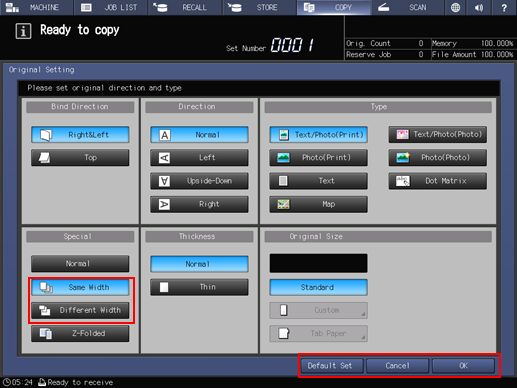The image size is (517, 388).
Task: Click the landscape icon on Photo(Print)
Action: 283,158
